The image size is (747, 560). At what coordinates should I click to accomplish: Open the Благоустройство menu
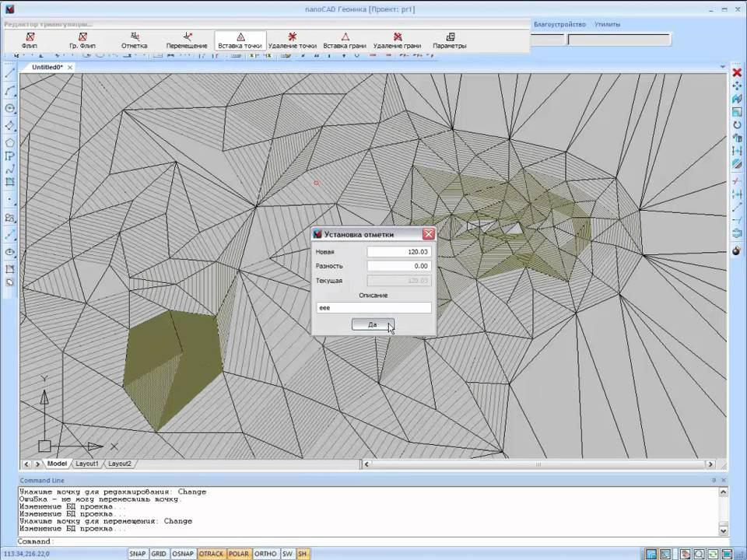coord(558,24)
